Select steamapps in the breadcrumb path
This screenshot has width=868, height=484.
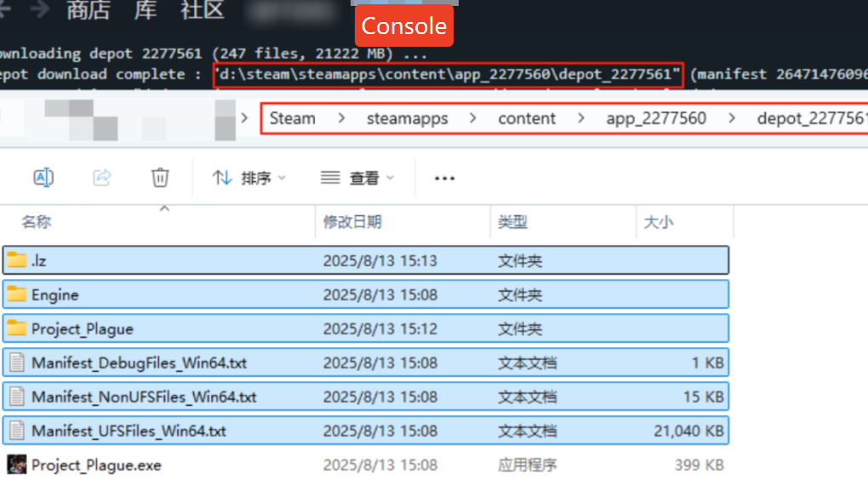(x=407, y=118)
